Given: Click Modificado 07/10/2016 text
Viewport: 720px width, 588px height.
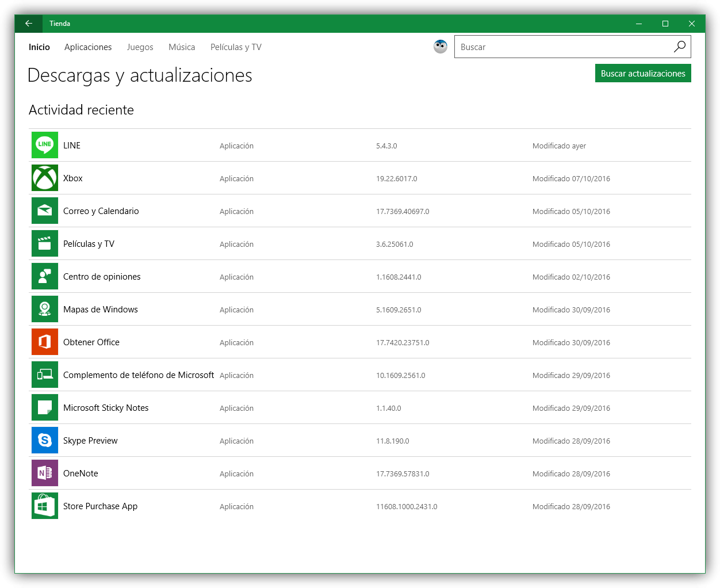Looking at the screenshot, I should point(571,179).
